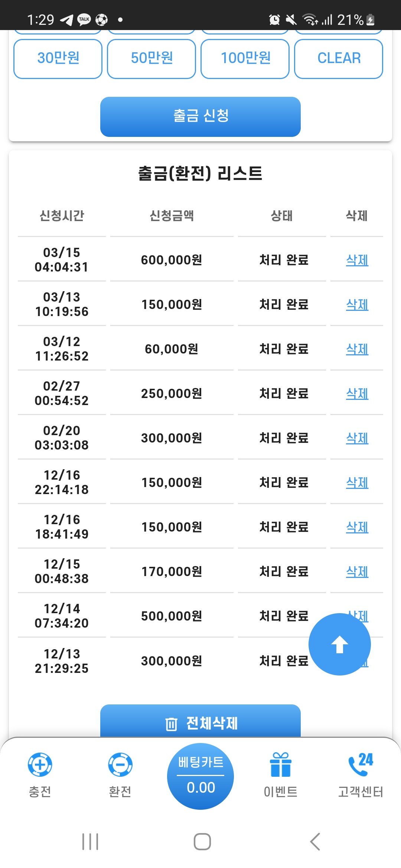Delete the 03/15 600,000원 withdrawal entry
This screenshot has width=401, height=868.
point(357,260)
